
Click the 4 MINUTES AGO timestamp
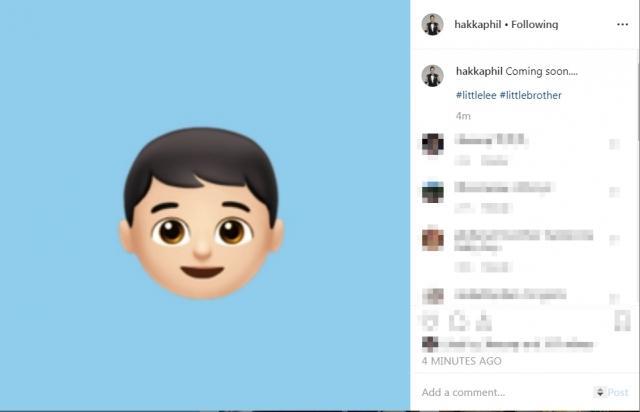click(462, 361)
